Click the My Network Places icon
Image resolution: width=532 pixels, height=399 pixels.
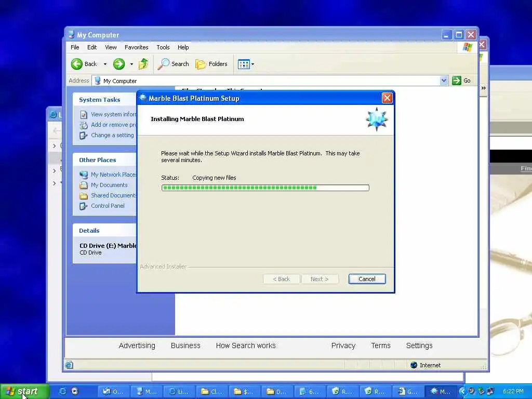coord(84,175)
